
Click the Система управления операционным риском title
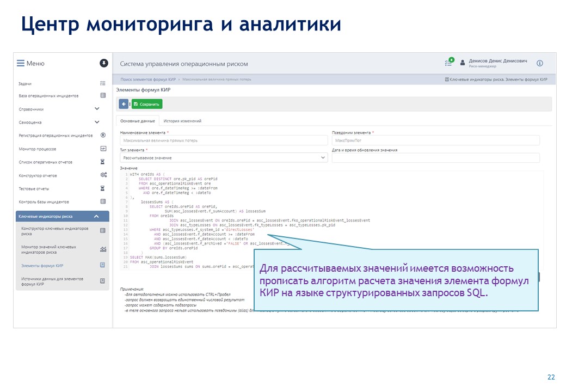click(184, 64)
